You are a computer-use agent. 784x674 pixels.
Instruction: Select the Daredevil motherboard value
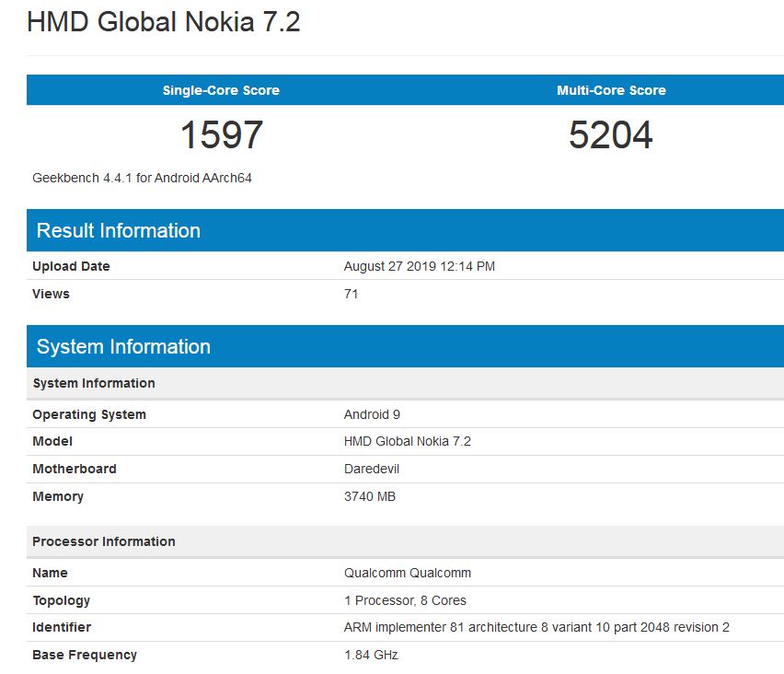[x=372, y=469]
